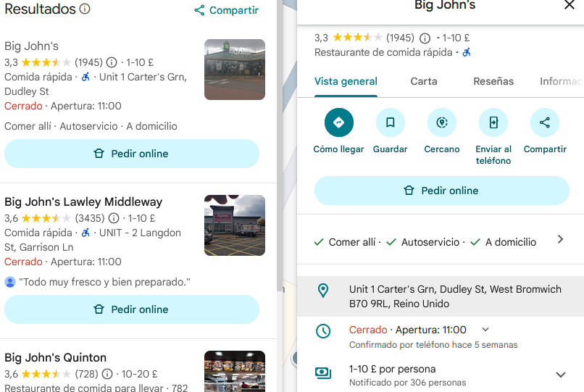This screenshot has width=584, height=392.
Task: Click the Compartir icon in detail panel
Action: coord(544,122)
